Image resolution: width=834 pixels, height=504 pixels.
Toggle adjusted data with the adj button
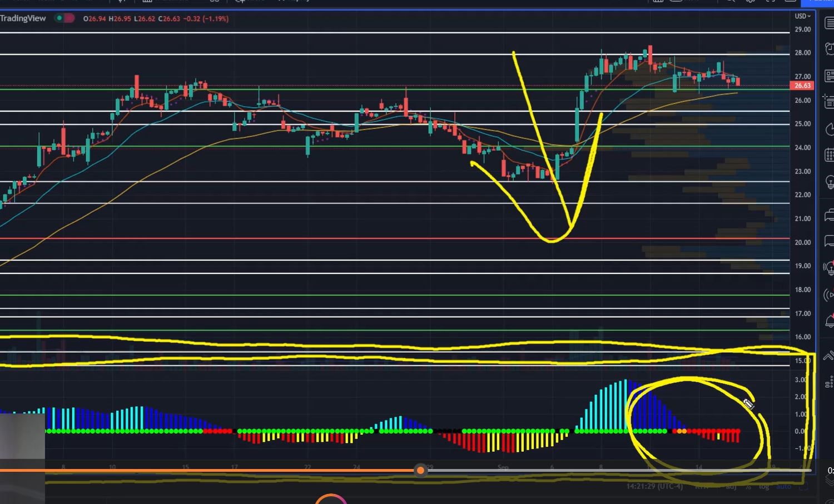(x=731, y=486)
